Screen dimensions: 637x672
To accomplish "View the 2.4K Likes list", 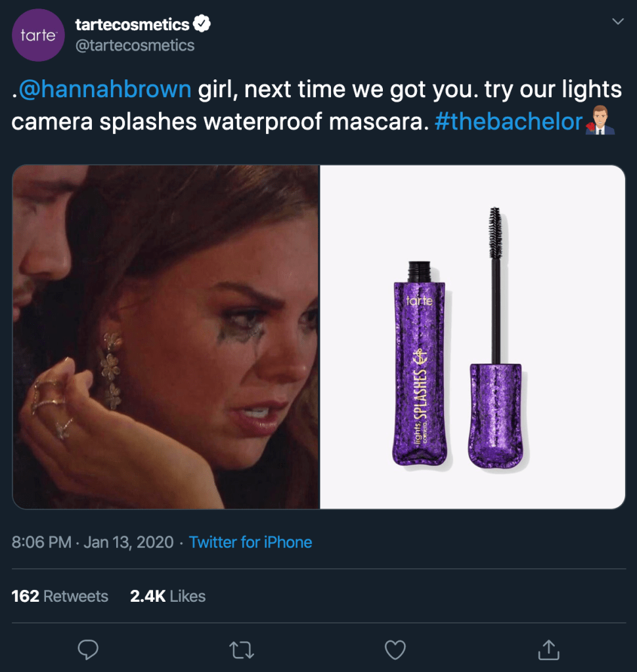I will tap(167, 596).
